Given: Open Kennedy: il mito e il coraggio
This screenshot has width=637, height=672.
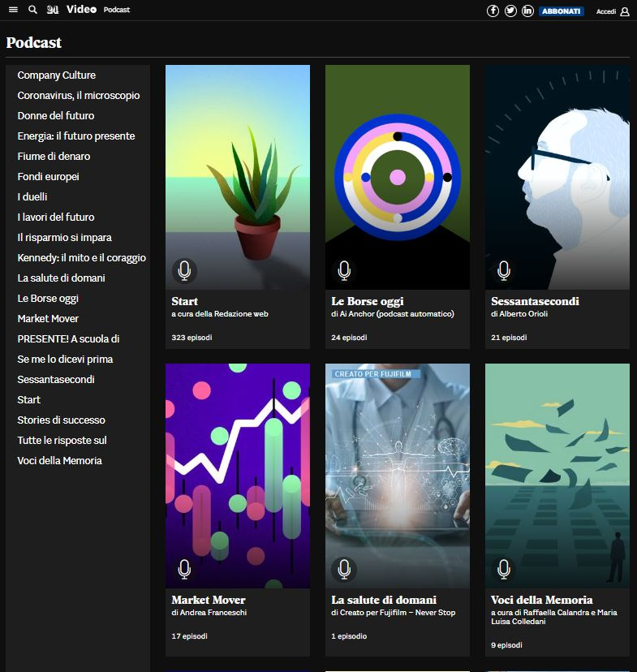Looking at the screenshot, I should click(x=81, y=257).
